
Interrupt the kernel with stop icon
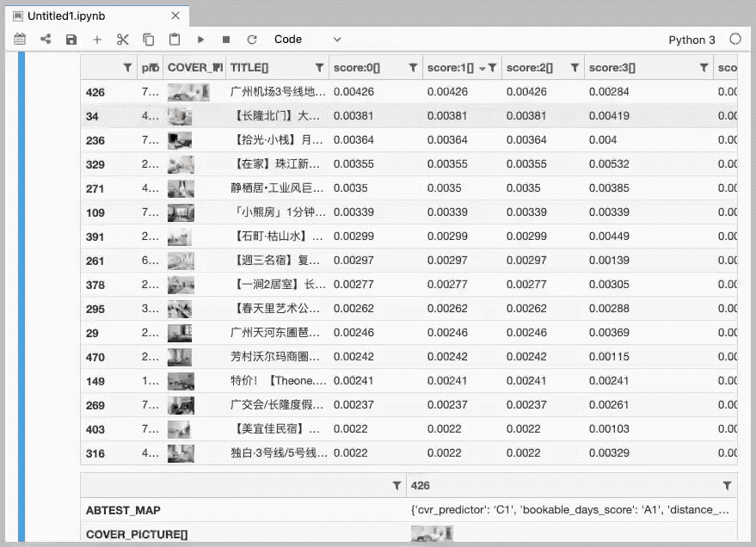(x=226, y=40)
